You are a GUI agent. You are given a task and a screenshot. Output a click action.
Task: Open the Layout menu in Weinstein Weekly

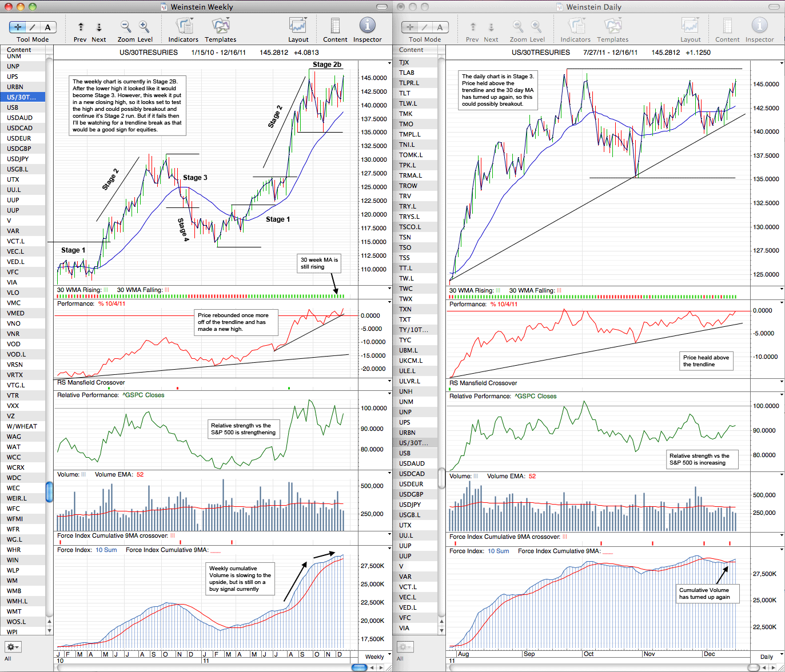[298, 26]
